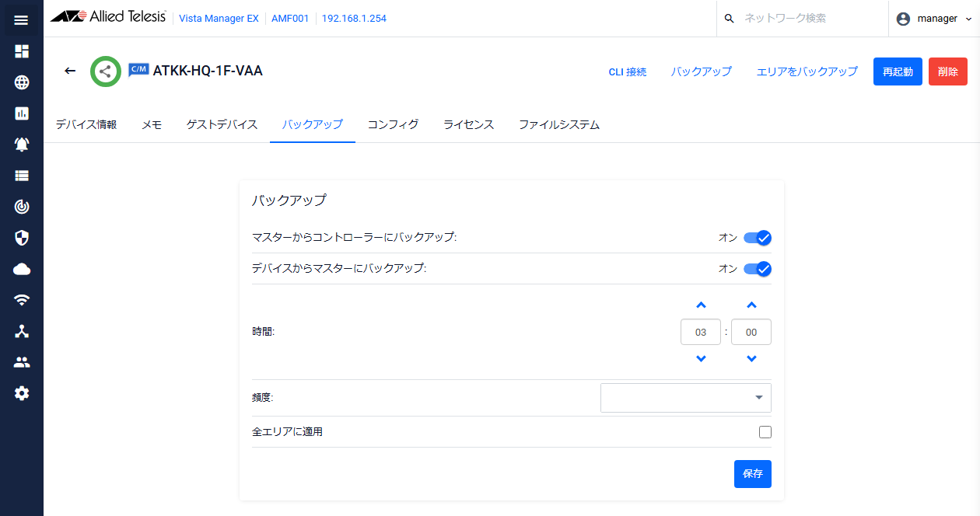Check the 全エリアに適用 checkbox
Image resolution: width=980 pixels, height=516 pixels.
(765, 431)
